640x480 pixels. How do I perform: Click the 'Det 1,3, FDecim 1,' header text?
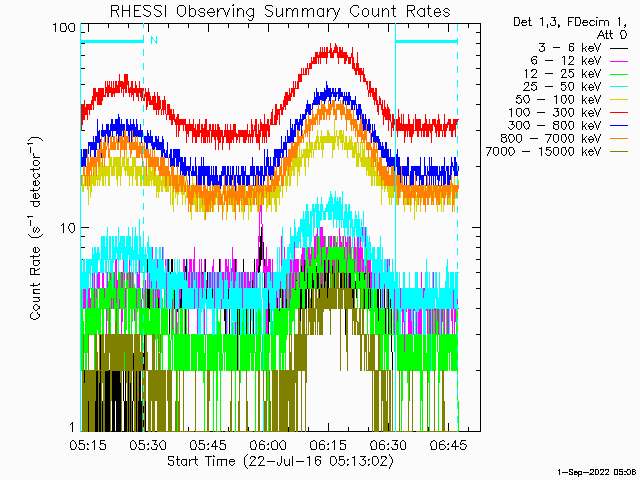pos(570,22)
